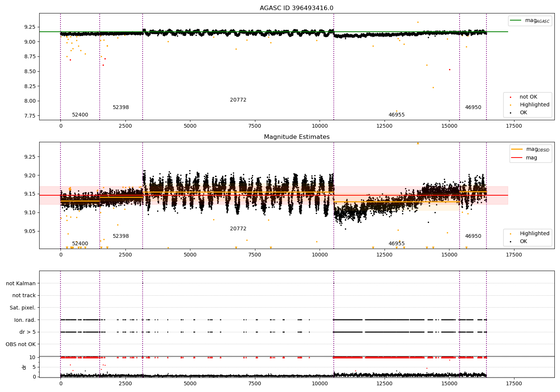
Task: Click the 9.05 y-axis tick label
Action: (x=29, y=231)
